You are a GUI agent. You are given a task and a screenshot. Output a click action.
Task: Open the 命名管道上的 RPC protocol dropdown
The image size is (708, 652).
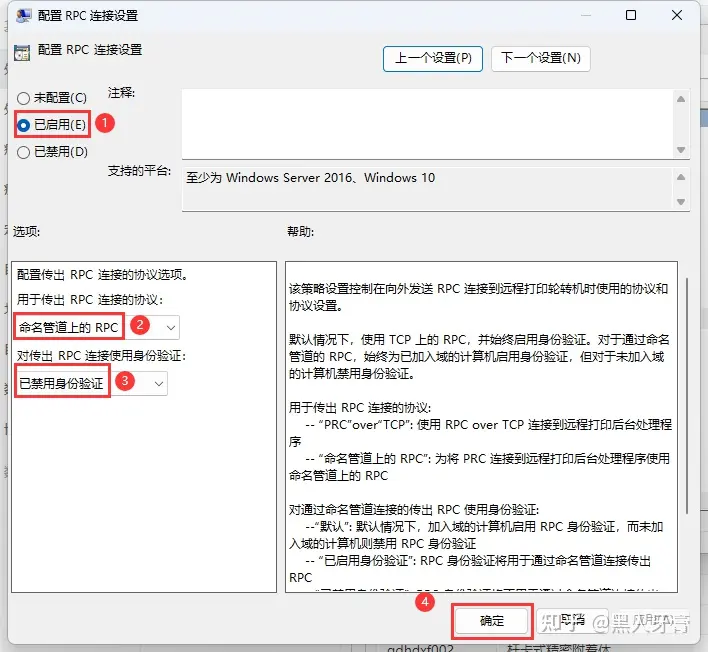point(97,327)
